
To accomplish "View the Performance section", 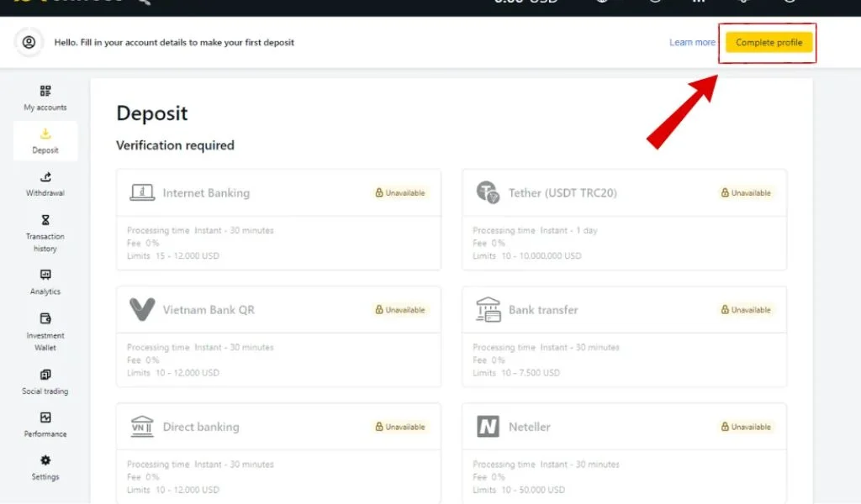I will [45, 425].
